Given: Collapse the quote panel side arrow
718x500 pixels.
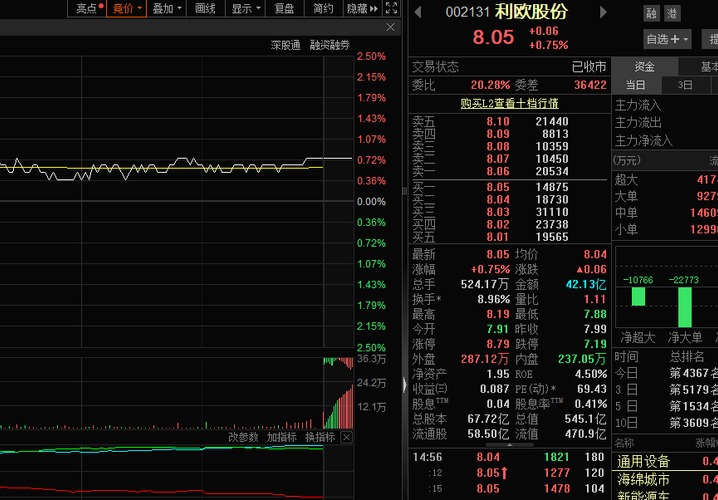Looking at the screenshot, I should (x=404, y=385).
